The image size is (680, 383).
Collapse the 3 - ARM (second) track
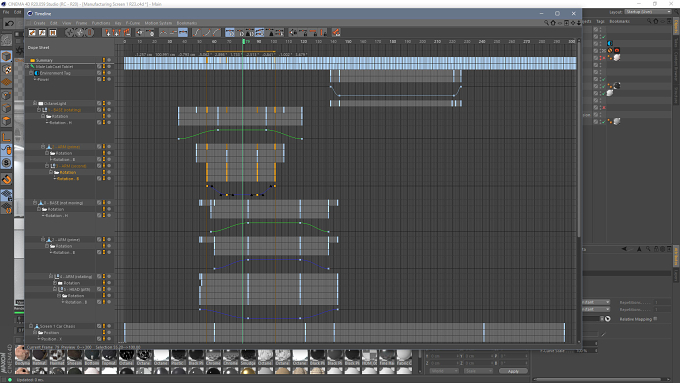47,166
